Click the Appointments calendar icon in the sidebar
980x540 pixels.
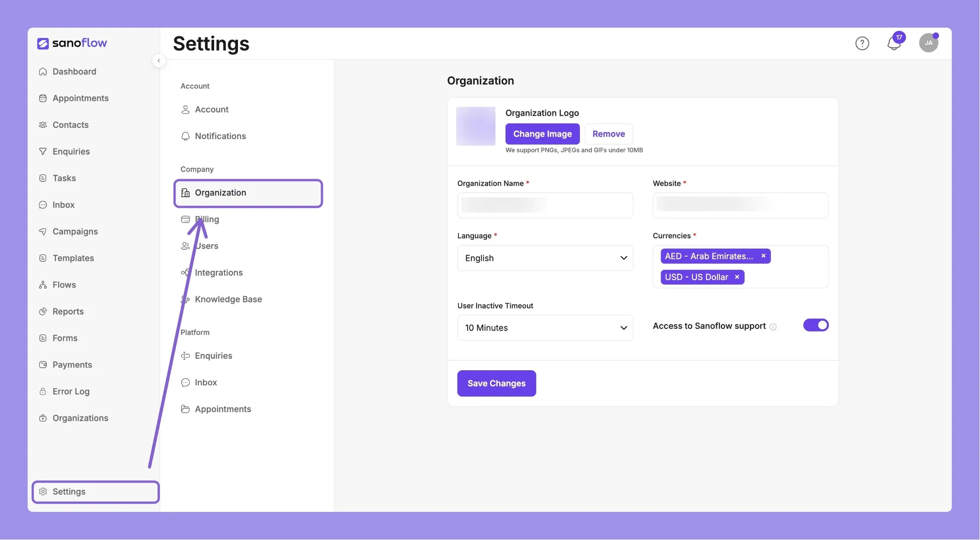pyautogui.click(x=43, y=98)
